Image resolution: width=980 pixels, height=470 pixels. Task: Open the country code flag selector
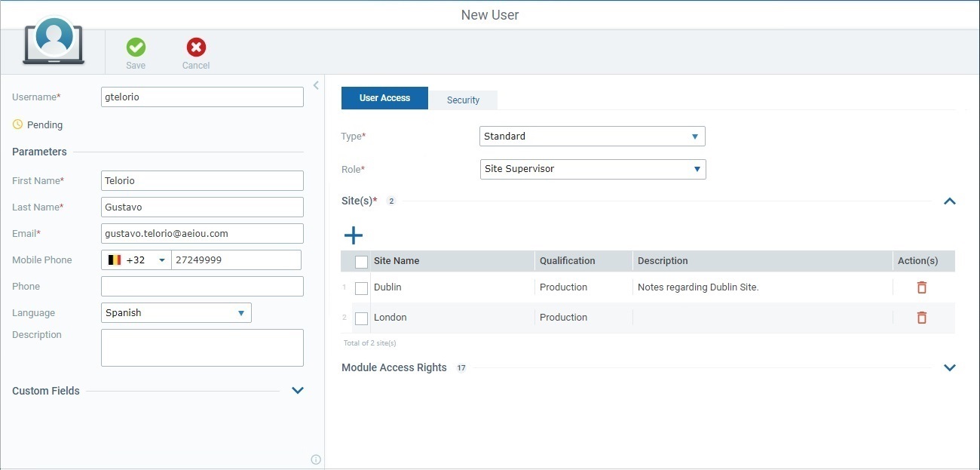pyautogui.click(x=136, y=260)
